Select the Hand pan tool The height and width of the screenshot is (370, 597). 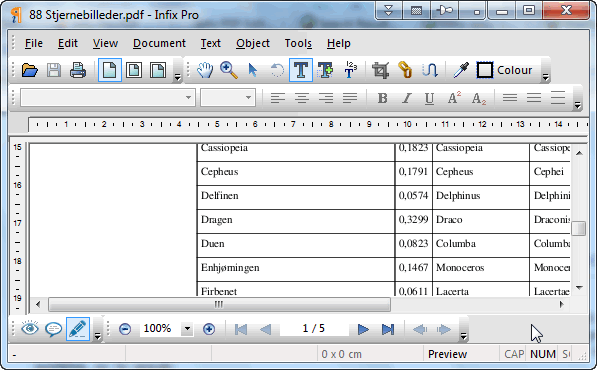pyautogui.click(x=205, y=70)
